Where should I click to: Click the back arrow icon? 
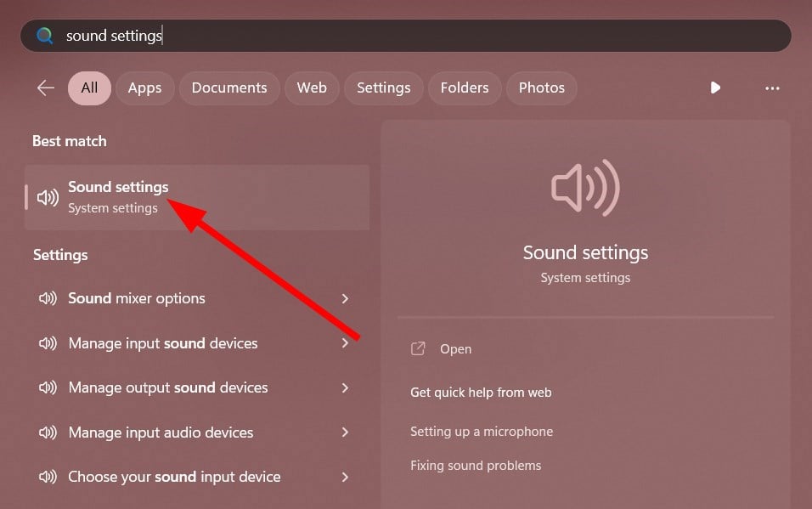(x=46, y=88)
